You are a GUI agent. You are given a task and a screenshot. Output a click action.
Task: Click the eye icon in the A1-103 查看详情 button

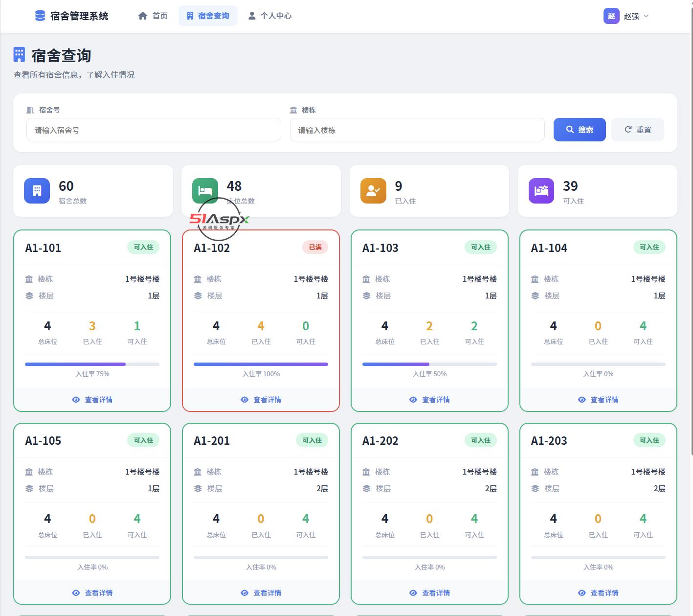(413, 400)
